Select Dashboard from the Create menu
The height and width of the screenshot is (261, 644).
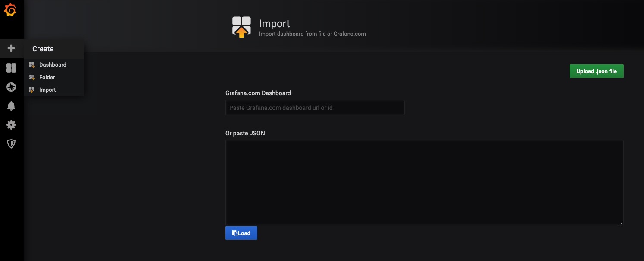(53, 65)
